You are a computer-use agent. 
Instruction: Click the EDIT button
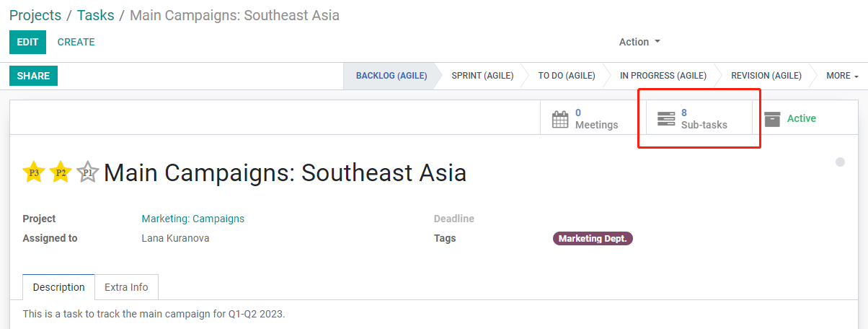click(x=27, y=42)
